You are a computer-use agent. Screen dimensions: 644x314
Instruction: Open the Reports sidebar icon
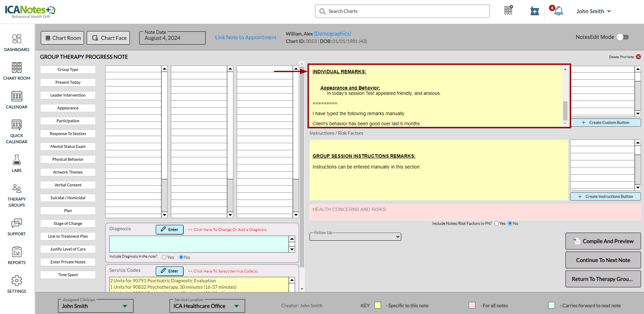[17, 252]
